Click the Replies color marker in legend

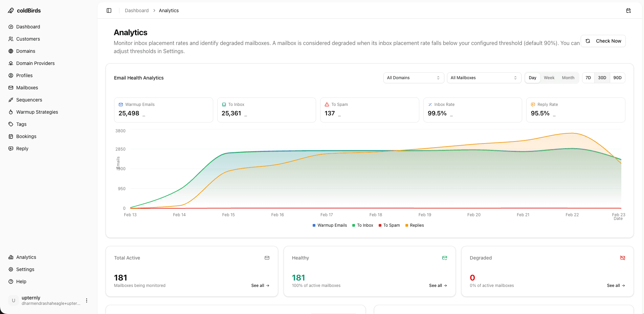pyautogui.click(x=406, y=225)
